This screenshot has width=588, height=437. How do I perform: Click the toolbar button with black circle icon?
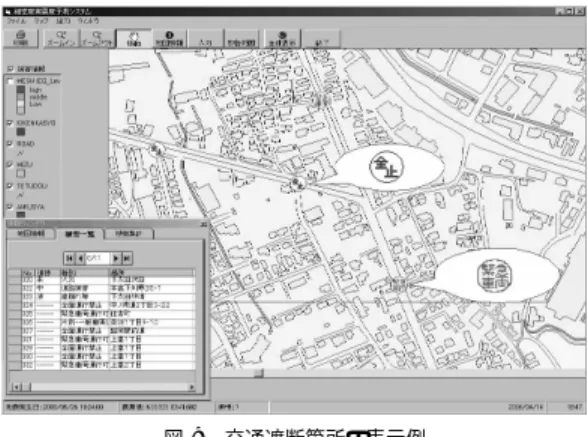[169, 38]
